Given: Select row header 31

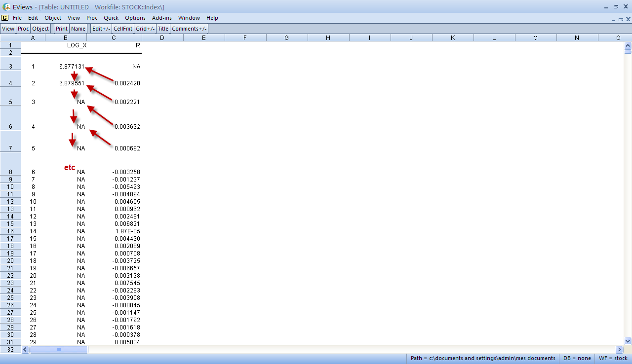Looking at the screenshot, I should click(10, 342).
